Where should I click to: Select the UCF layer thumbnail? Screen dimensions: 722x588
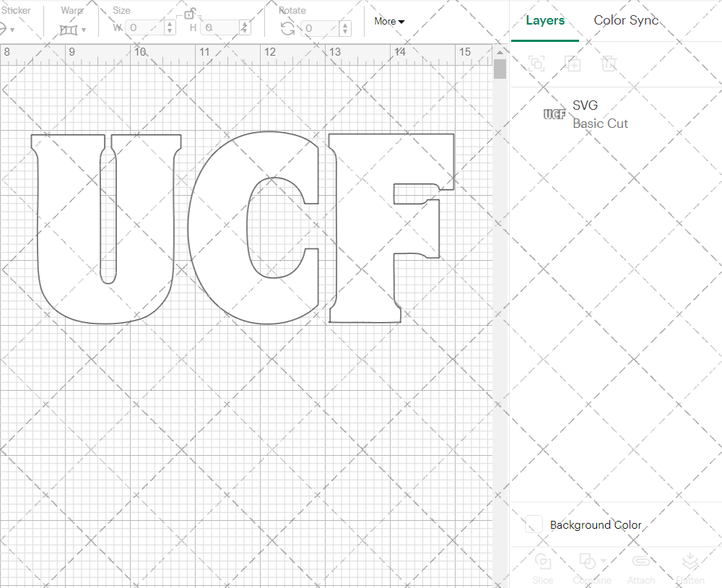(554, 114)
